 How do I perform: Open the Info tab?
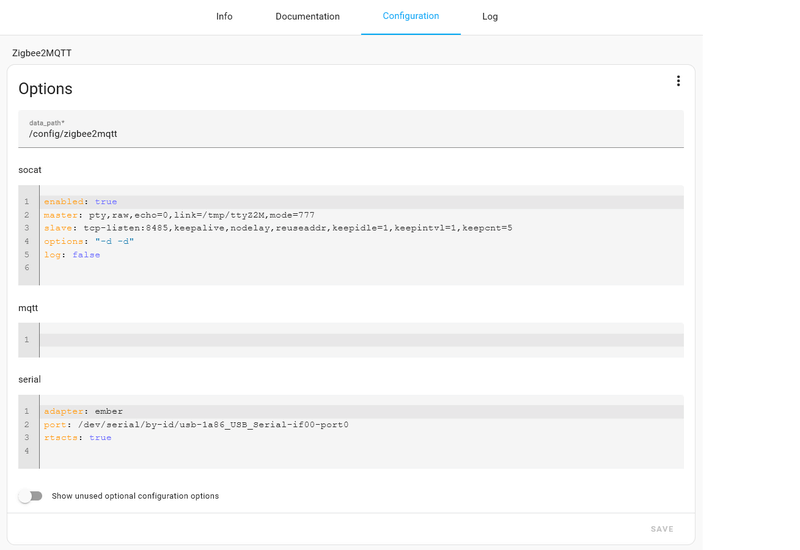pos(224,16)
